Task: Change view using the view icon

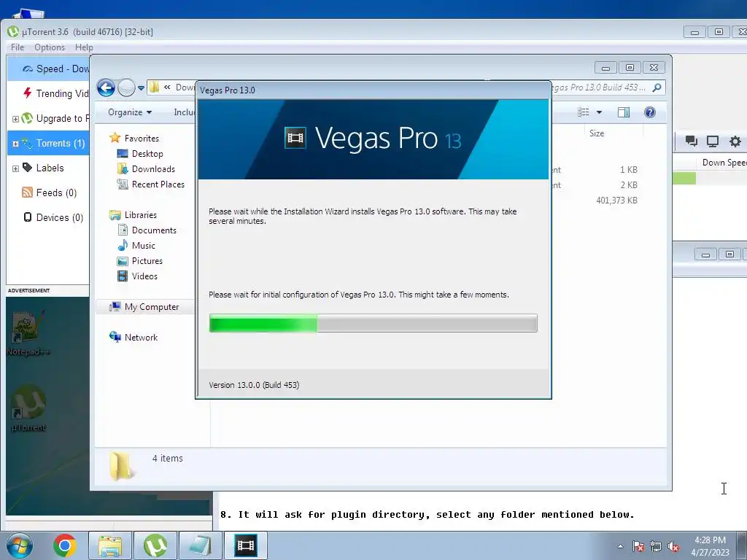Action: click(584, 112)
